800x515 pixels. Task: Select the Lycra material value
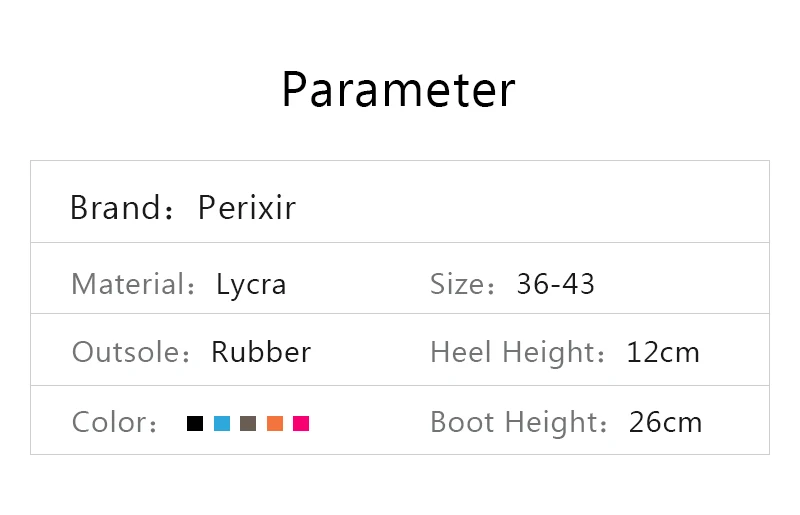coord(251,284)
